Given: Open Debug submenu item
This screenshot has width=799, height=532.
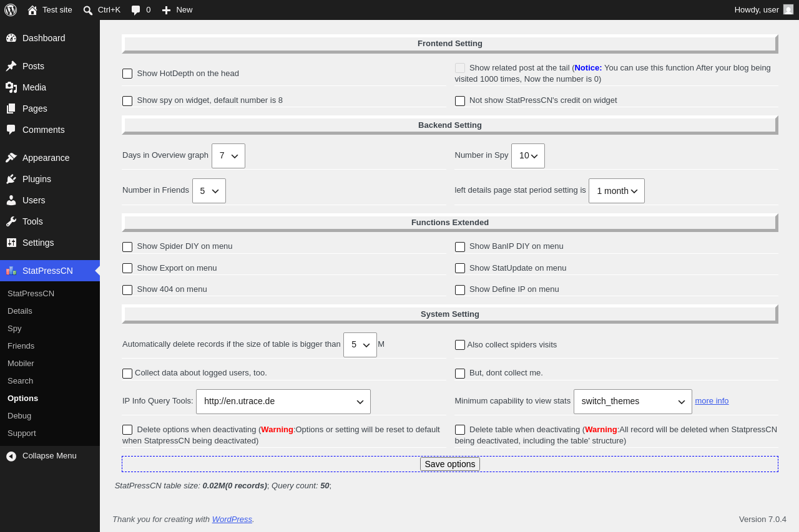Looking at the screenshot, I should pos(50,415).
